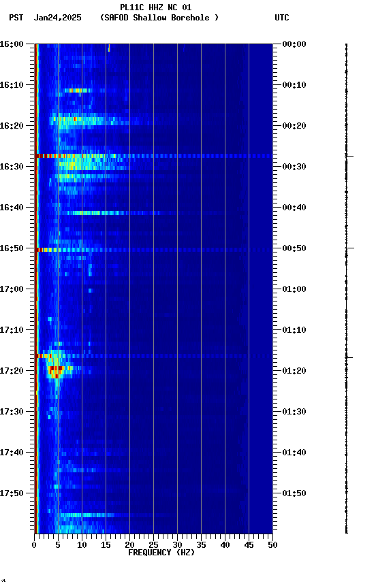Click the 40 Hz frequency tick label
Viewport: 376px width, 588px height.
225,545
